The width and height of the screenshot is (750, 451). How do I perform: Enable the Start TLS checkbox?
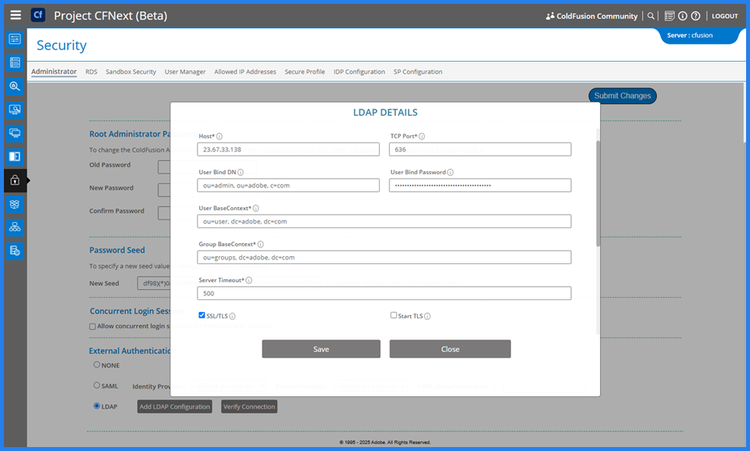[x=394, y=315]
